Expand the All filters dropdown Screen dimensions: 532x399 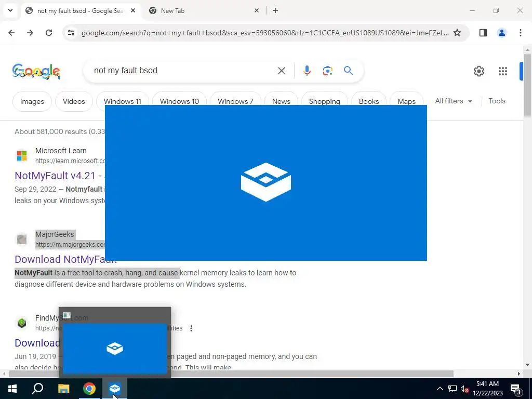(454, 101)
